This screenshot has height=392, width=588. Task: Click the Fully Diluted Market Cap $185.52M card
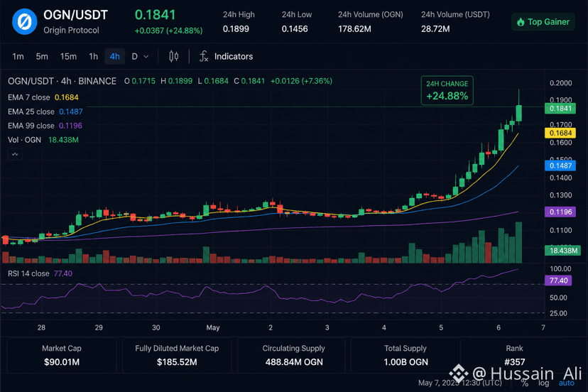coord(177,355)
